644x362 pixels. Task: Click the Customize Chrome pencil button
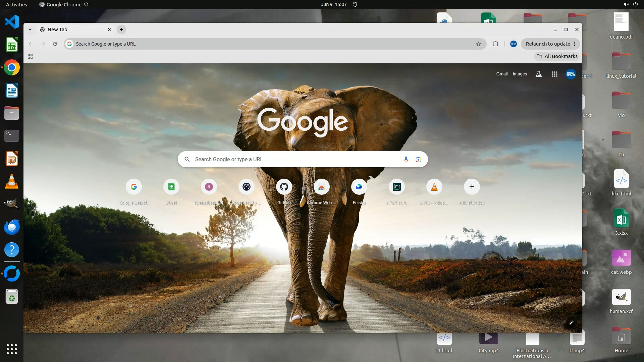(572, 322)
